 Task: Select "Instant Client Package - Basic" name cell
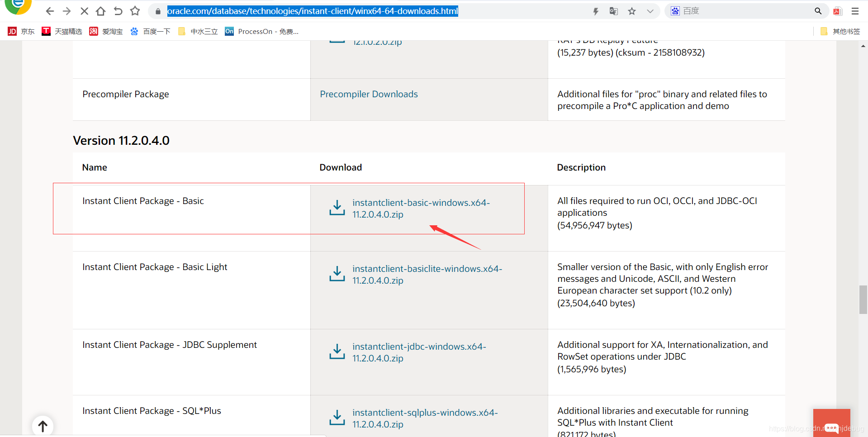coord(143,201)
